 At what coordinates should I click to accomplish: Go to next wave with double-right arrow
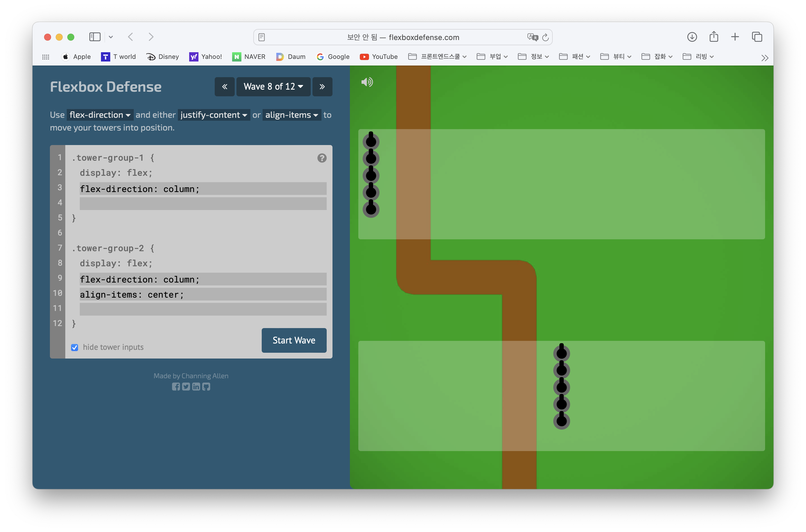[322, 86]
